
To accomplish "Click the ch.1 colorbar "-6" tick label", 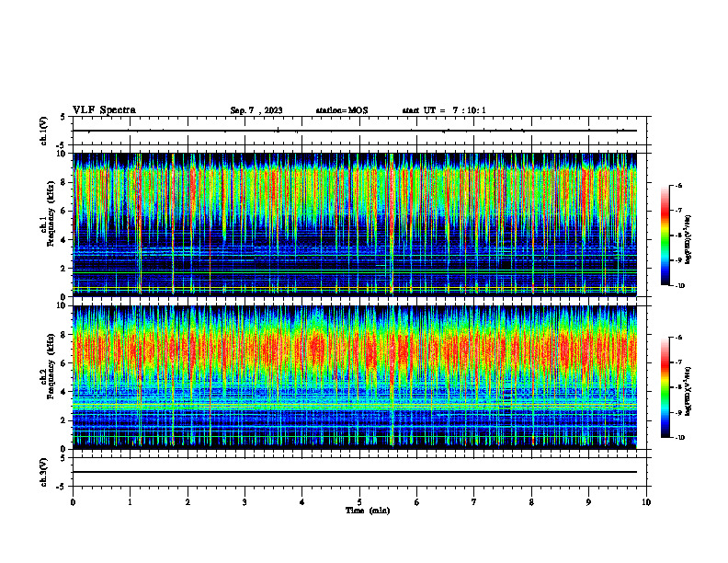I will point(678,185).
